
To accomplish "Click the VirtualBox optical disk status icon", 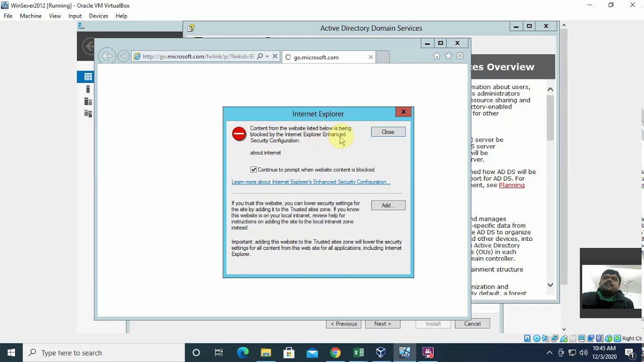I will tap(536, 338).
